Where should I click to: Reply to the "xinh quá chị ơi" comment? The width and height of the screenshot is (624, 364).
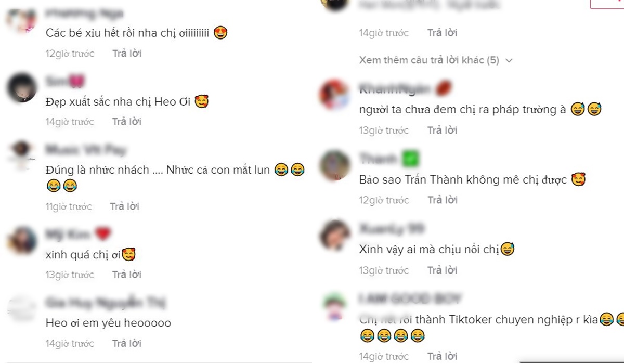[127, 274]
